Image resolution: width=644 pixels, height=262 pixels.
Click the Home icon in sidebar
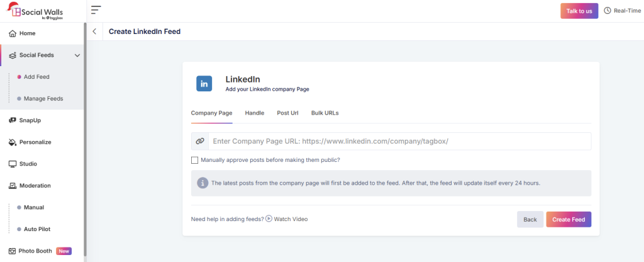13,33
